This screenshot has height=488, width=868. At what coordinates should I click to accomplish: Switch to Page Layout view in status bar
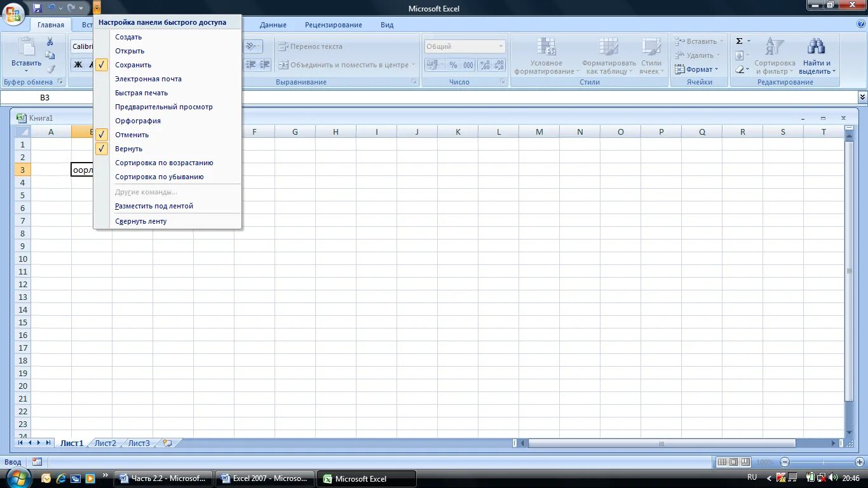(734, 462)
